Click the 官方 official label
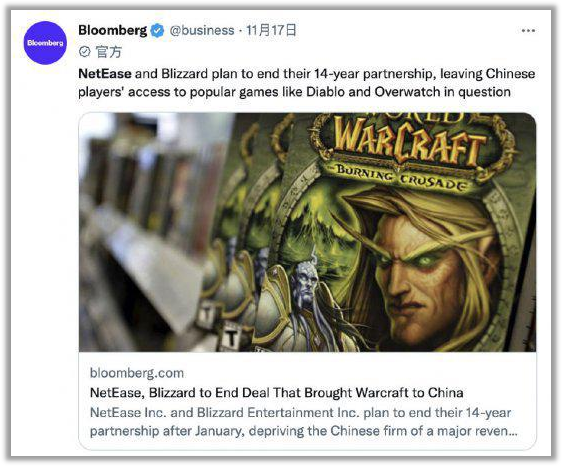The width and height of the screenshot is (563, 467). click(x=109, y=52)
